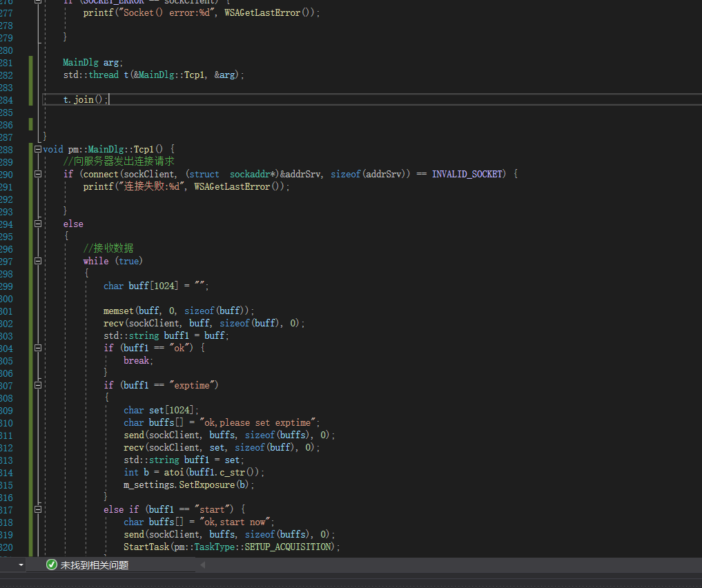Collapse the else if (buff1 == "start") block
Viewport: 702px width, 588px height.
(x=38, y=509)
